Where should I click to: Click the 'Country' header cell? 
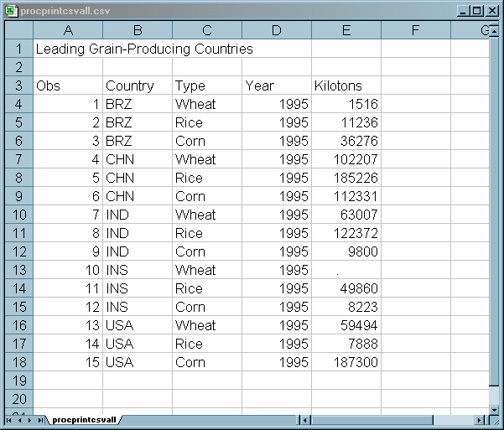pyautogui.click(x=138, y=85)
